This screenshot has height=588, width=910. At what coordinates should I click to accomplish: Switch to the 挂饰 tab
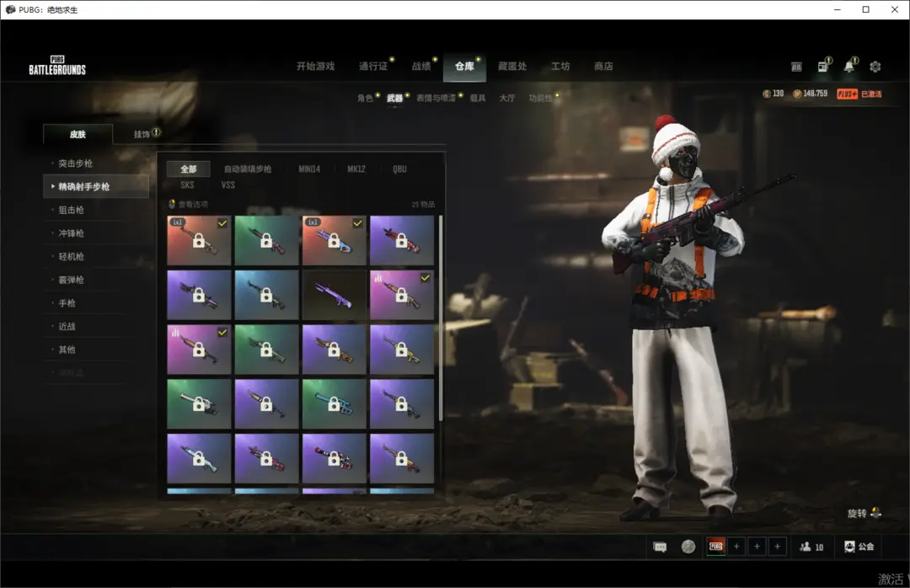(x=142, y=134)
